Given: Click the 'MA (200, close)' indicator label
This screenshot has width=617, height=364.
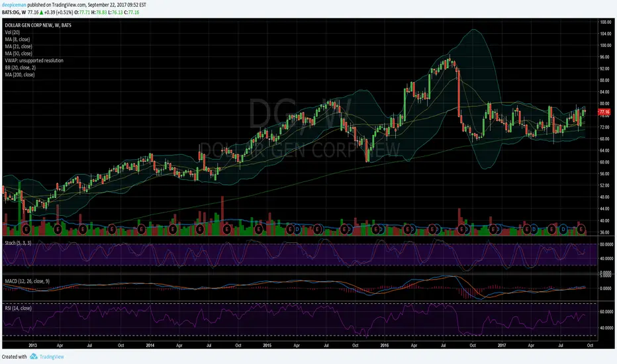Looking at the screenshot, I should (20, 75).
